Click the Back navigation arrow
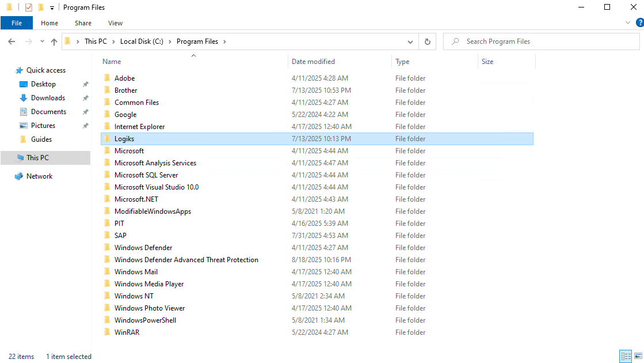Image resolution: width=644 pixels, height=363 pixels. click(12, 41)
